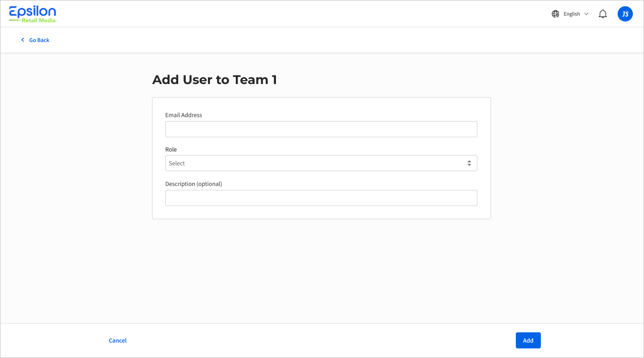Click the Epsilon Retail Media logo

pos(33,13)
